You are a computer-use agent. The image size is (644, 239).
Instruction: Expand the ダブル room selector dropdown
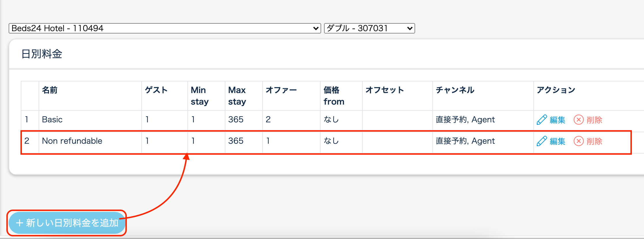(369, 28)
